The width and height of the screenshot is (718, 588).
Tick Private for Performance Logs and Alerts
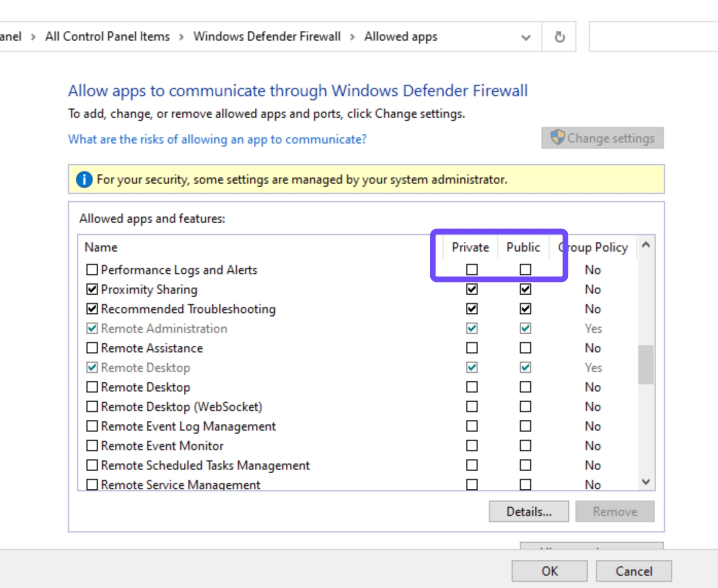(x=472, y=270)
